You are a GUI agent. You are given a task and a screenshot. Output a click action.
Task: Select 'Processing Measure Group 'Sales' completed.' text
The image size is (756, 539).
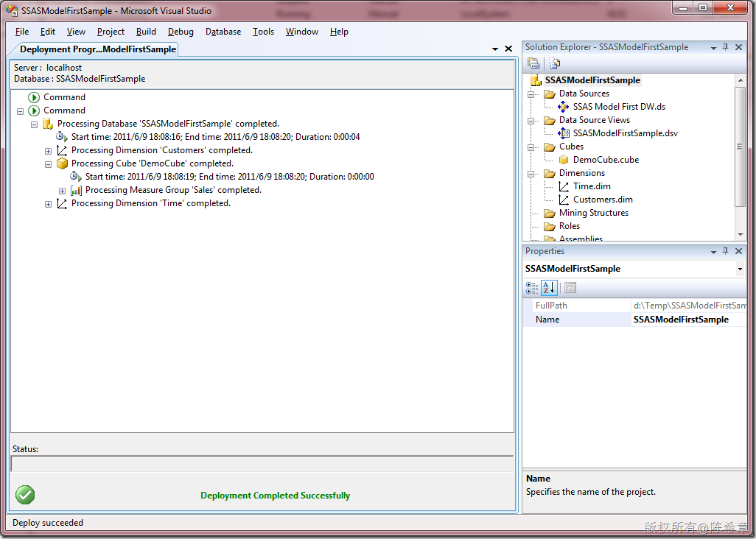pos(173,190)
